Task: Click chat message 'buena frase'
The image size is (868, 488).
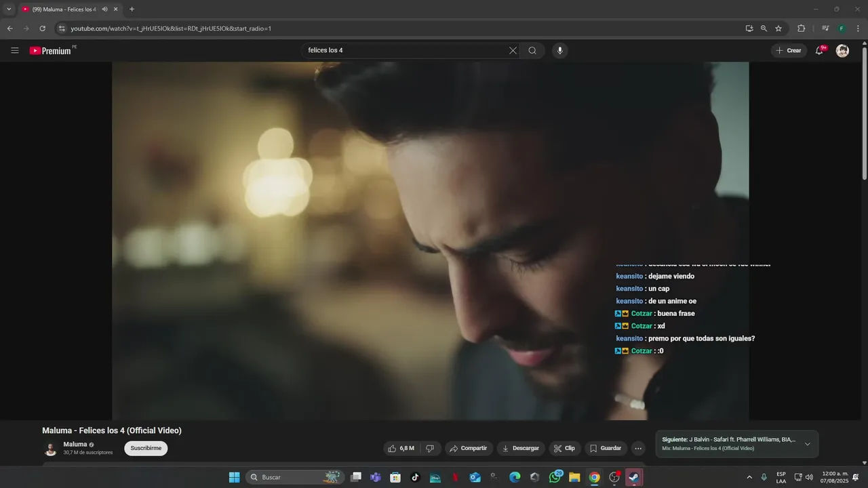Action: (676, 314)
